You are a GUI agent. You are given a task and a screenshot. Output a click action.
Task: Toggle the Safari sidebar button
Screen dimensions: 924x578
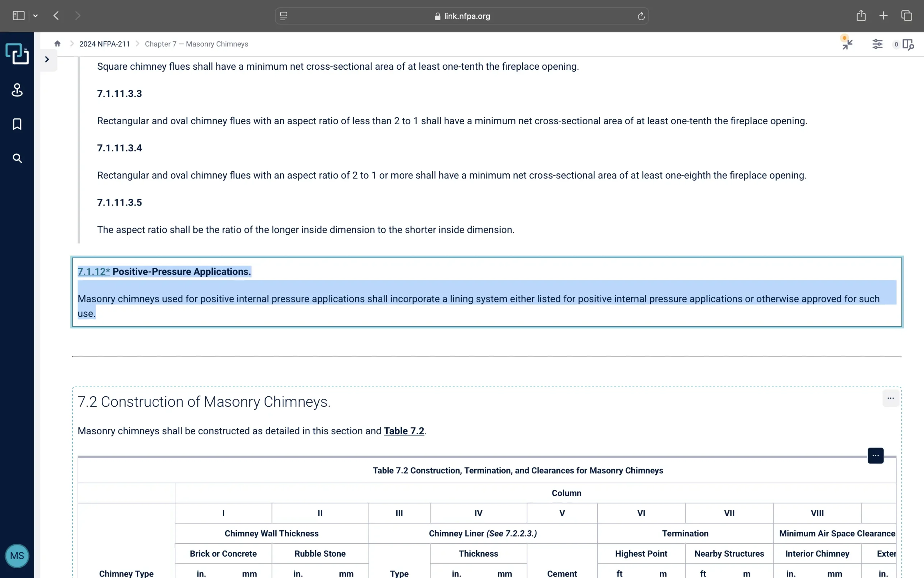tap(18, 16)
